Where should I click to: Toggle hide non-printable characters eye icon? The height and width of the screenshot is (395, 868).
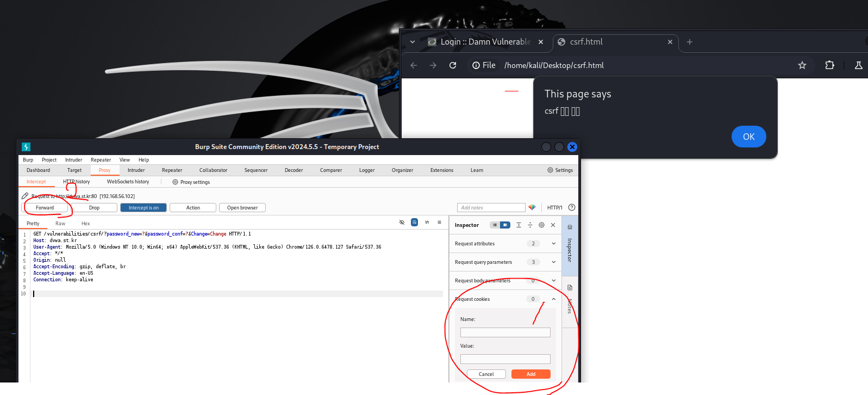coord(402,223)
